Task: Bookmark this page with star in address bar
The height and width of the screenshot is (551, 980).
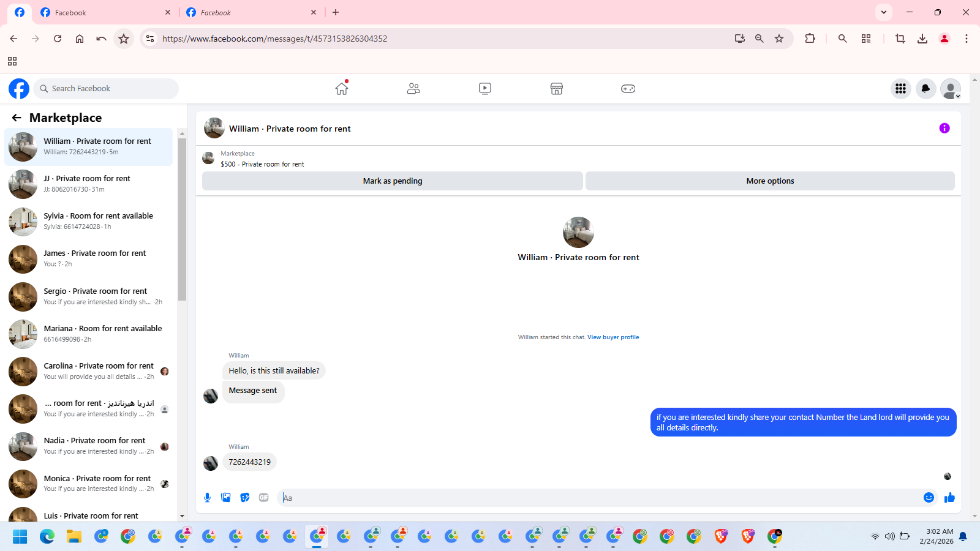Action: tap(779, 39)
